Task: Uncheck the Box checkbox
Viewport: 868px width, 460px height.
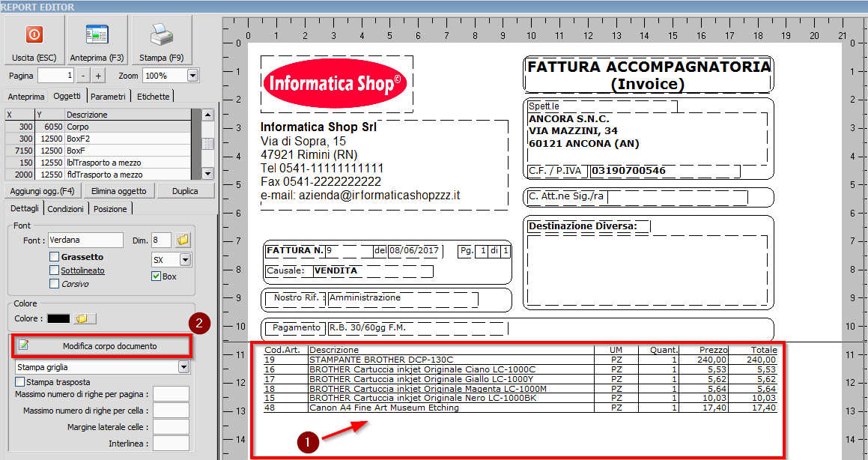Action: click(156, 276)
